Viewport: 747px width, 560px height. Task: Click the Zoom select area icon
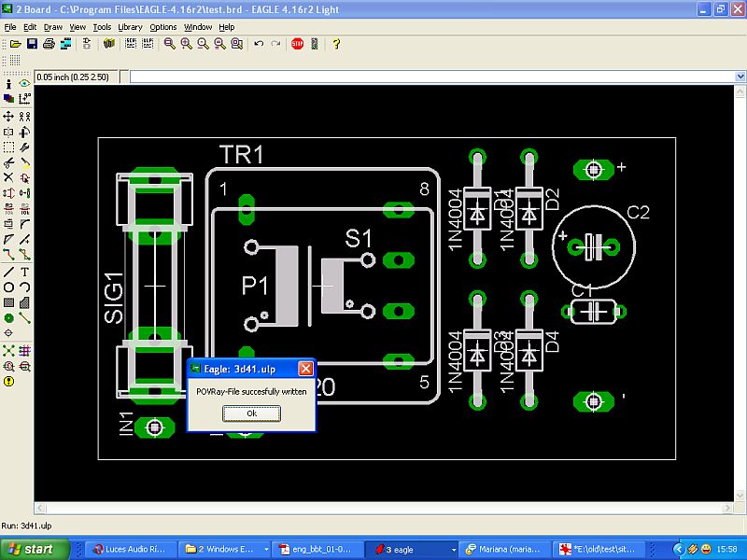(237, 44)
